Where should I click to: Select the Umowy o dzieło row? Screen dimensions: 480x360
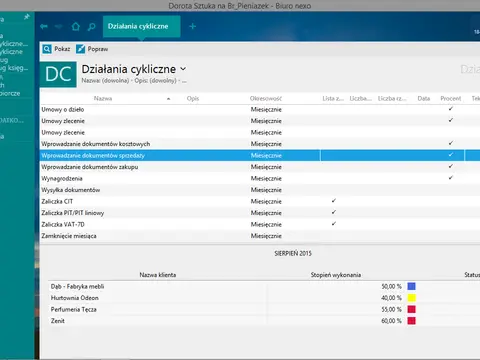260,109
